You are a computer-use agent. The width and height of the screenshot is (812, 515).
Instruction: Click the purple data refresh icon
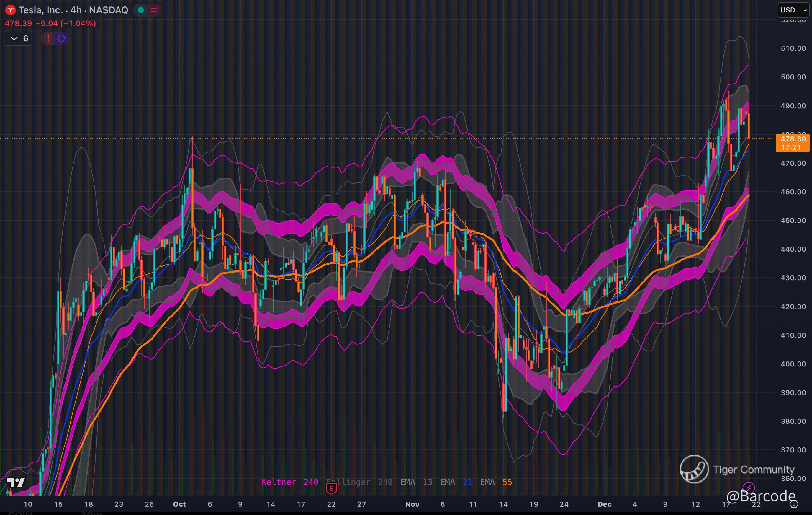click(x=61, y=38)
